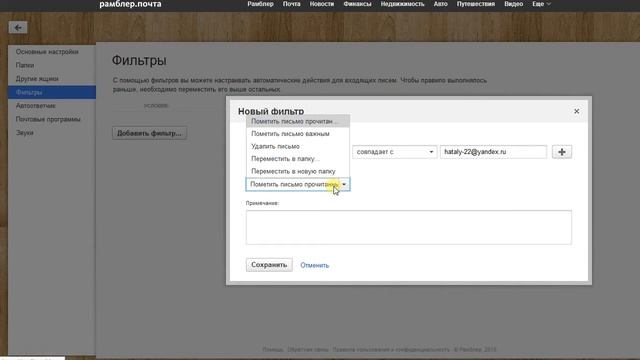Select Фильтры in sidebar
The height and width of the screenshot is (360, 640).
pos(52,92)
